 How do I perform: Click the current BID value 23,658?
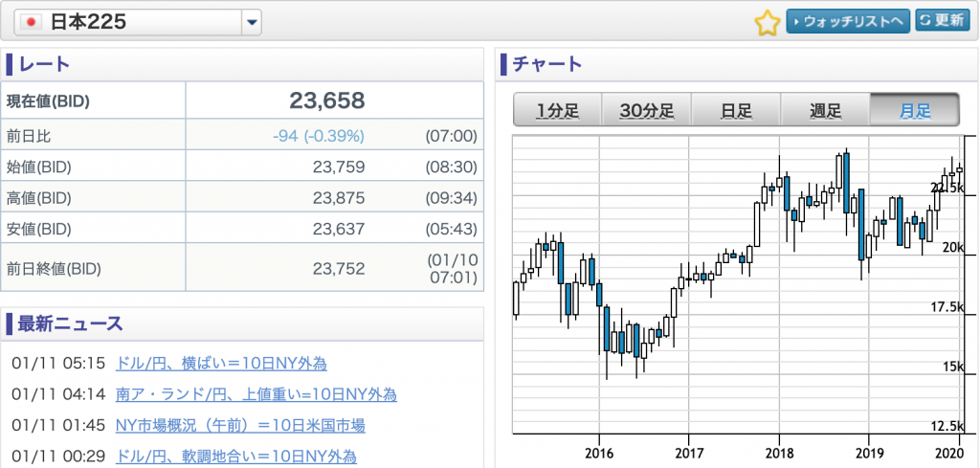pos(327,100)
